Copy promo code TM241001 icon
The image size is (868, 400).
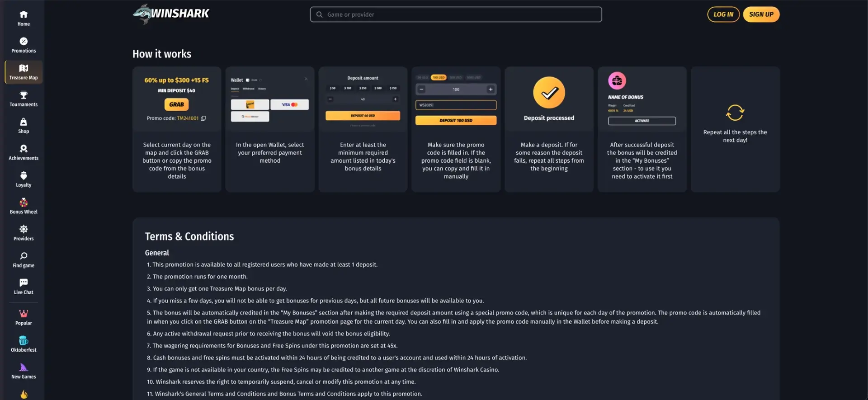click(x=203, y=118)
